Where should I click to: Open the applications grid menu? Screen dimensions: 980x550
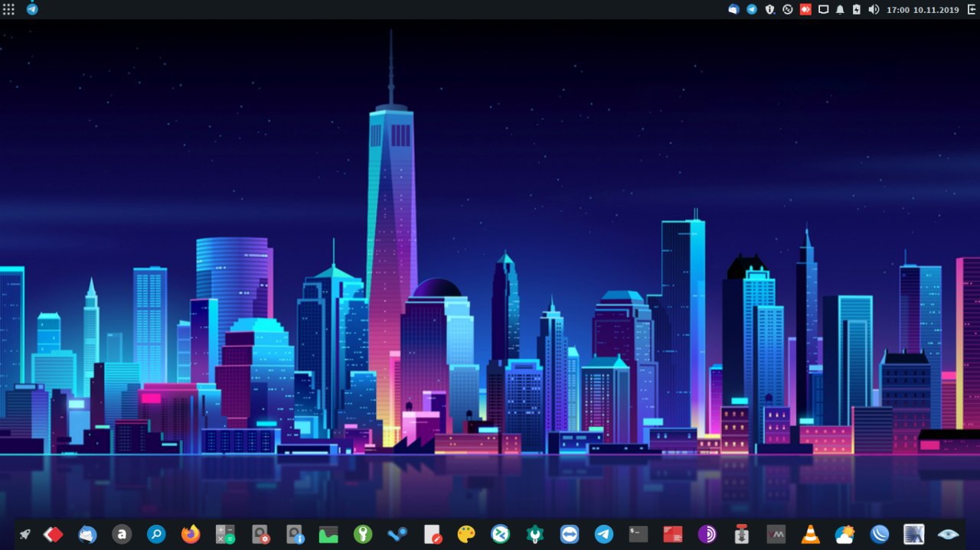pyautogui.click(x=8, y=9)
